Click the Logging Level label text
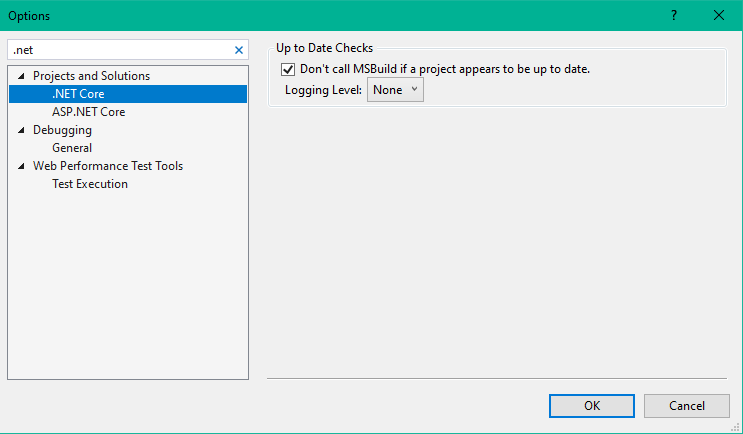Image resolution: width=743 pixels, height=434 pixels. (x=324, y=90)
